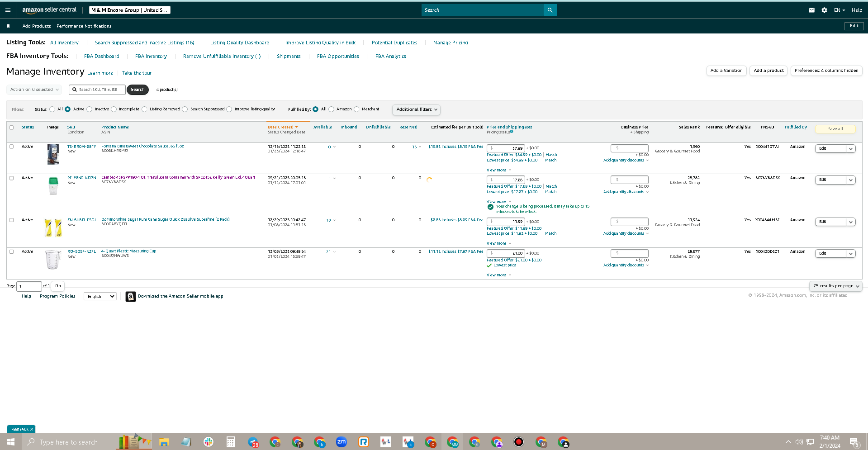Check the Fontana Chocolate Sauce row checkbox
The image size is (868, 450).
(12, 147)
